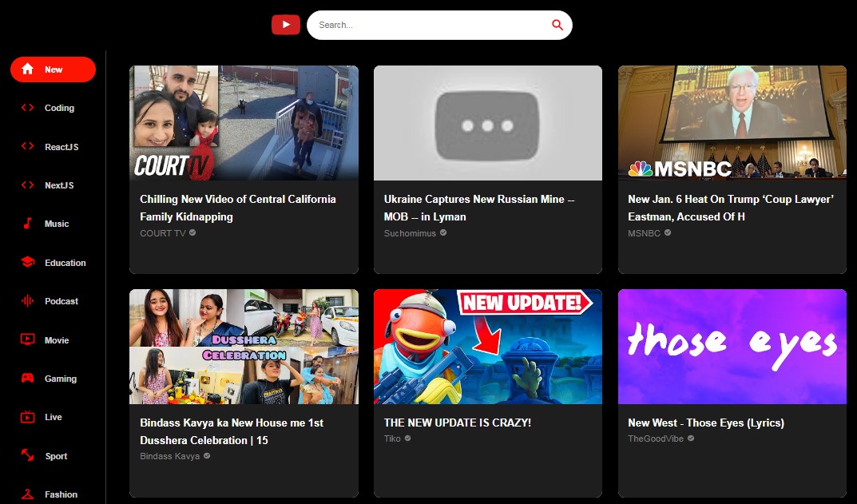Click the graduation cap Education icon
Image resolution: width=857 pixels, height=504 pixels.
click(27, 262)
